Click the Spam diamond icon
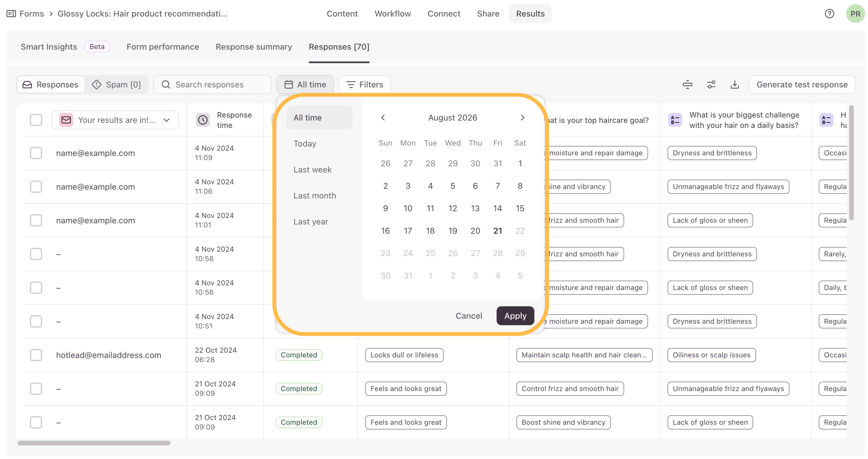Viewport: 868px width, 459px height. [x=96, y=84]
